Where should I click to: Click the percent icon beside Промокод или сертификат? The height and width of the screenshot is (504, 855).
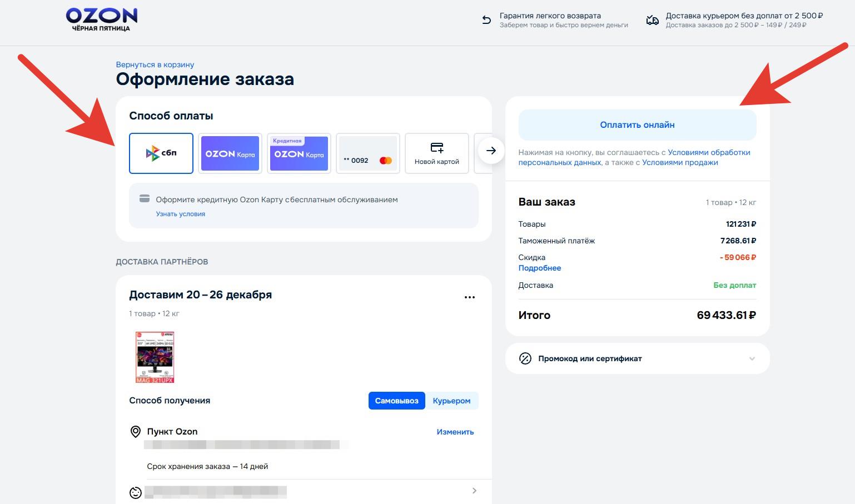point(525,358)
